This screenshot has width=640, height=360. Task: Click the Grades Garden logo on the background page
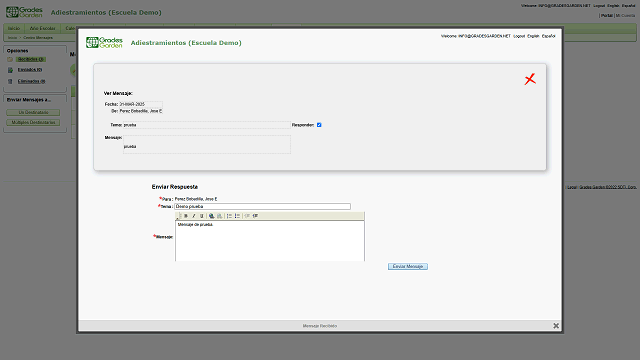tap(24, 12)
